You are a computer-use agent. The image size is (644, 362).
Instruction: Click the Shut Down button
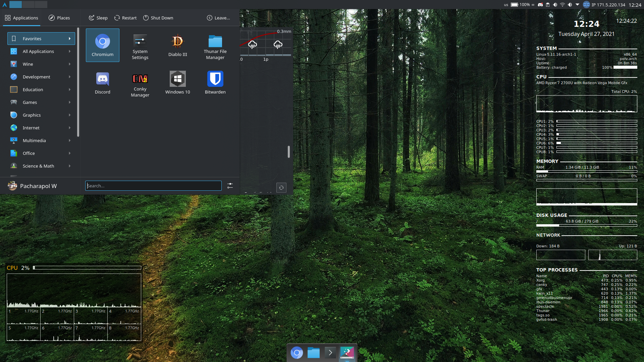tap(158, 18)
